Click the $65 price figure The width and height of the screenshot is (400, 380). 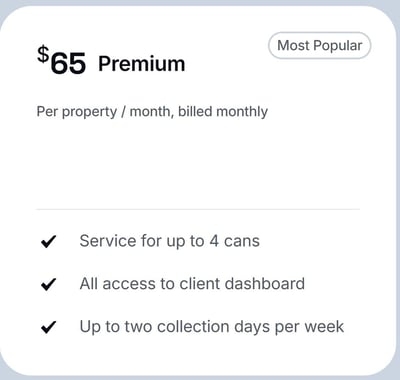click(x=62, y=60)
